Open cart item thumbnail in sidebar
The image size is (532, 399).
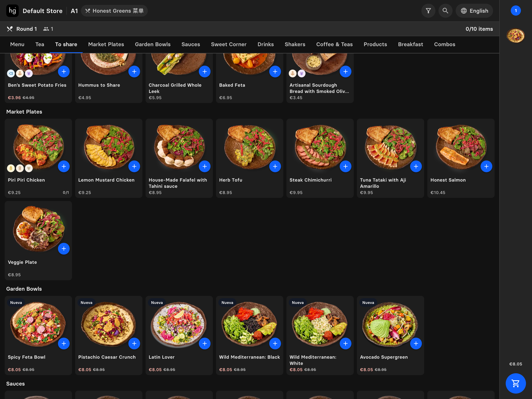[x=516, y=36]
